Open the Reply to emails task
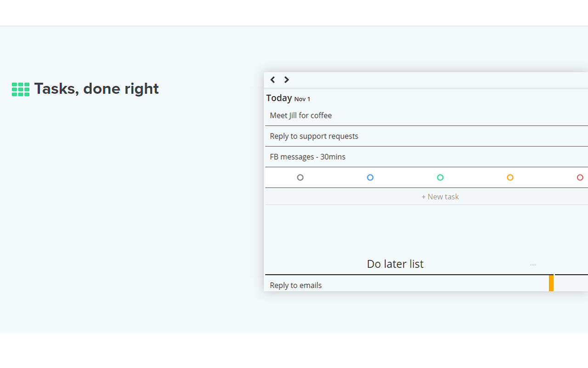Screen dimensions: 588x368 coord(296,285)
